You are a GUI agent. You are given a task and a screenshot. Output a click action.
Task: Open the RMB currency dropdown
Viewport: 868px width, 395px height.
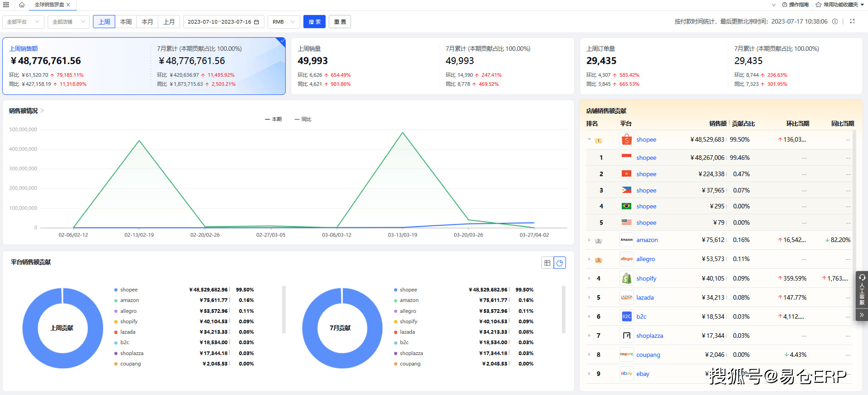[283, 22]
